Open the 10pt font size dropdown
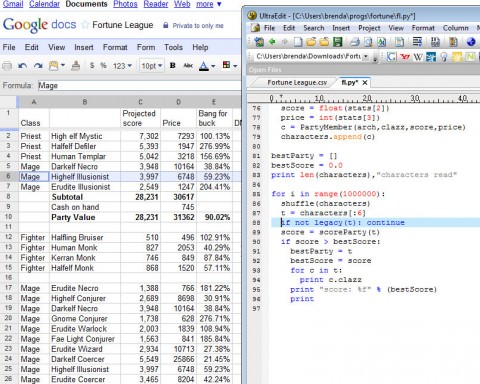 pyautogui.click(x=151, y=66)
